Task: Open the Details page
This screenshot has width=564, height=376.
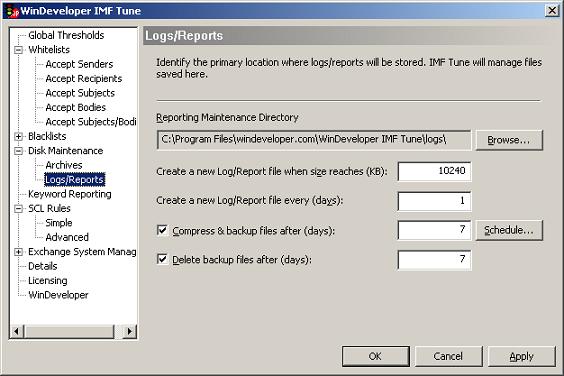Action: click(x=42, y=266)
